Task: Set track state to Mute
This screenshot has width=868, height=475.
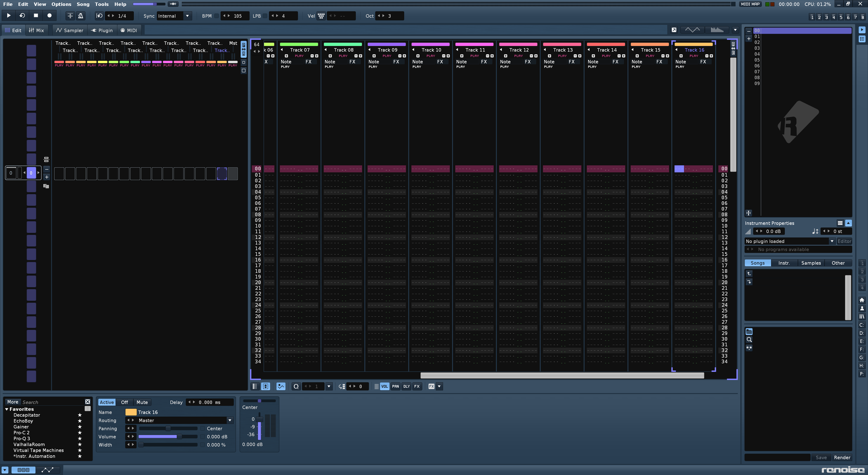Action: click(x=142, y=402)
